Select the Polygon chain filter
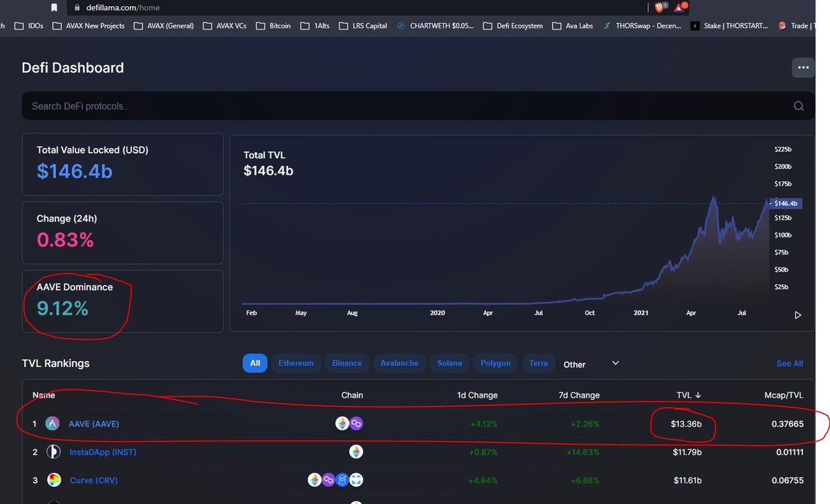The height and width of the screenshot is (504, 830). [496, 363]
